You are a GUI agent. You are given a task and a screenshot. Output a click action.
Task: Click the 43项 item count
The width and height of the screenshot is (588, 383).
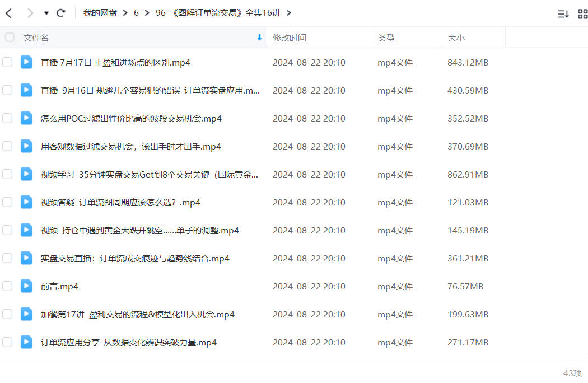[x=573, y=373]
